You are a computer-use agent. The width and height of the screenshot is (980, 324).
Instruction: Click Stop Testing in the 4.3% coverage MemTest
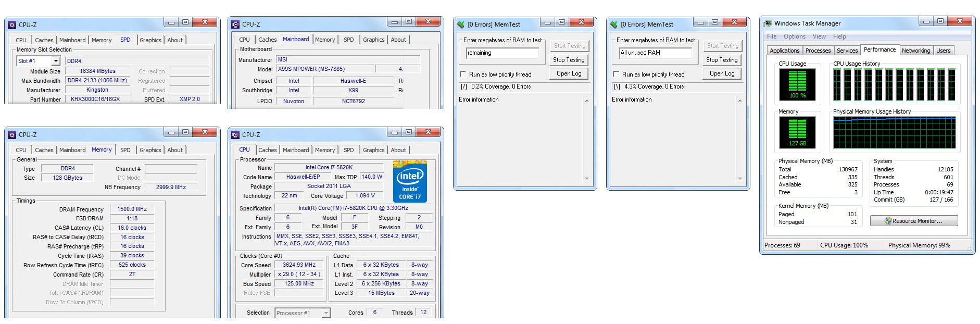point(722,60)
